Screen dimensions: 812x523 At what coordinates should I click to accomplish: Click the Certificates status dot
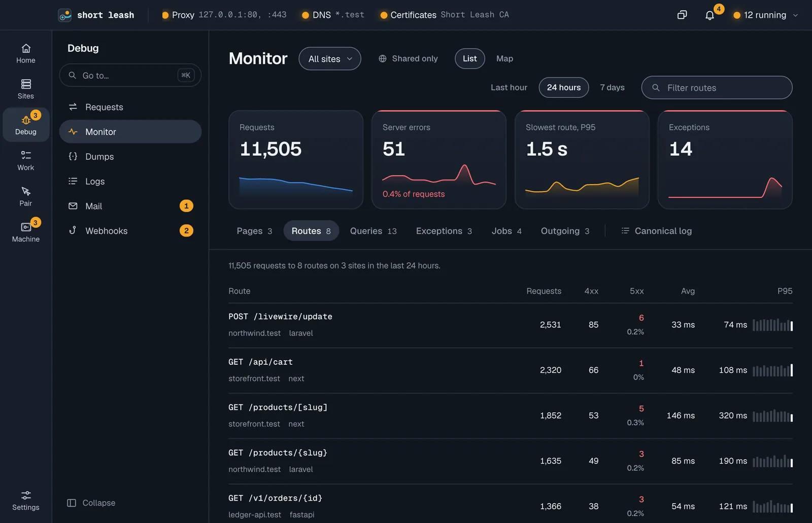[384, 15]
